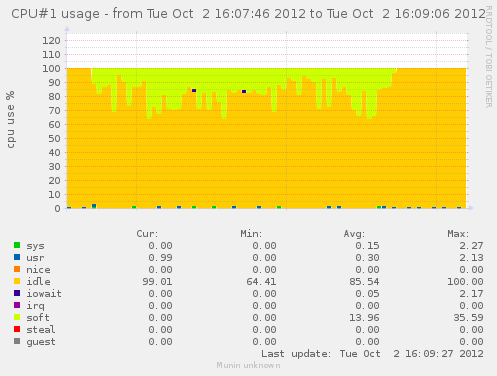Click the 100 label on y-axis
Viewport: 497px width, 376px height.
click(51, 69)
